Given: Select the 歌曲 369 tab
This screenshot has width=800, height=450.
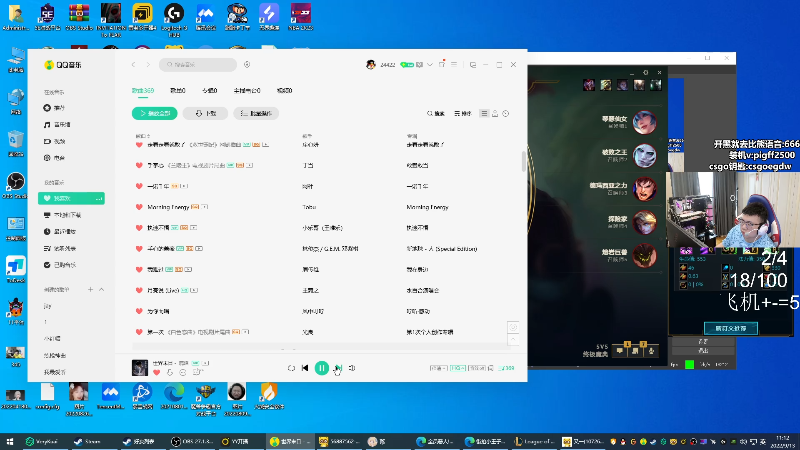Looking at the screenshot, I should [x=143, y=90].
